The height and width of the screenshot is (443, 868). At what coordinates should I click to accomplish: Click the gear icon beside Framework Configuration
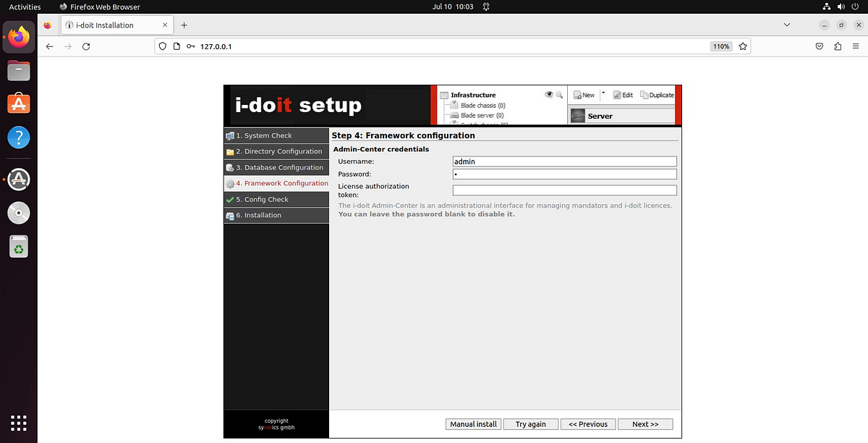coord(230,183)
